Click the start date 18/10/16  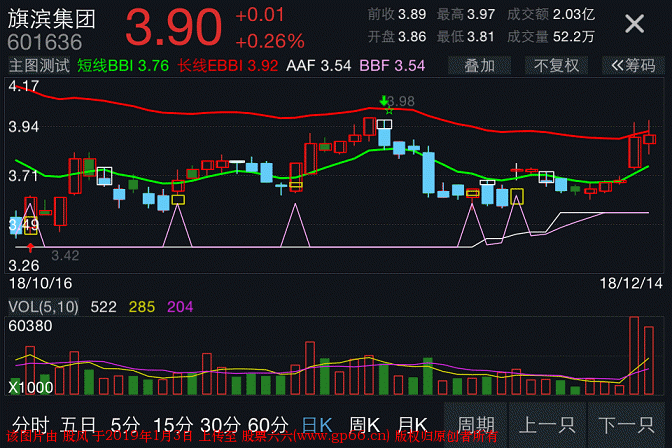(x=41, y=283)
